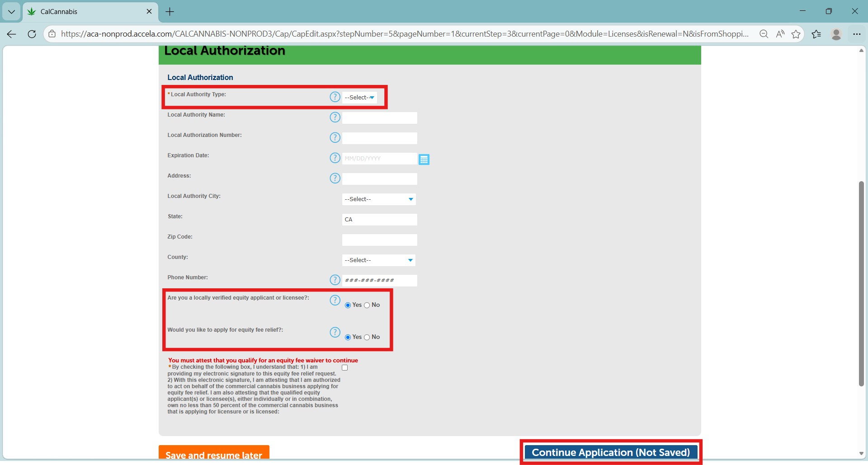Screen dimensions: 868x465
Task: Close the CalCannabis tab
Action: point(149,11)
